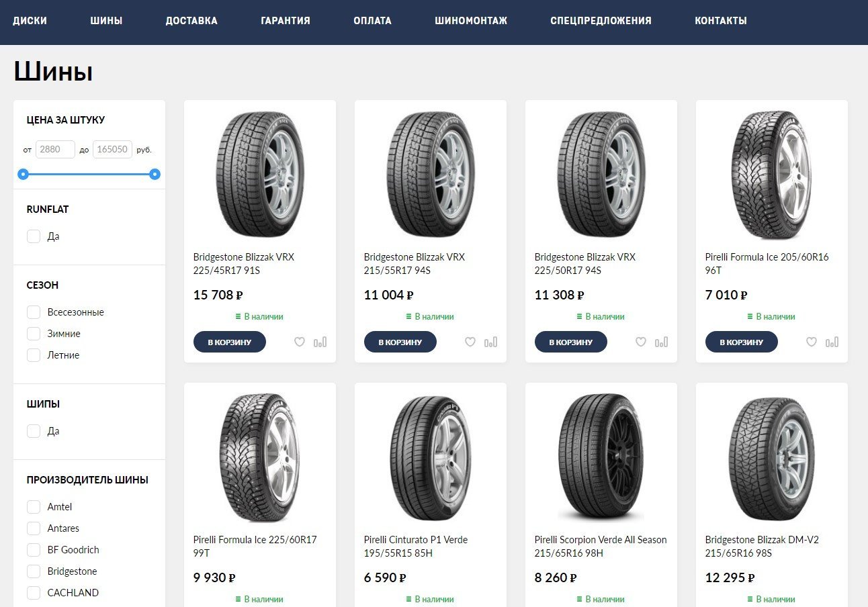Tick the Bridgestone manufacturer checkbox

click(34, 571)
